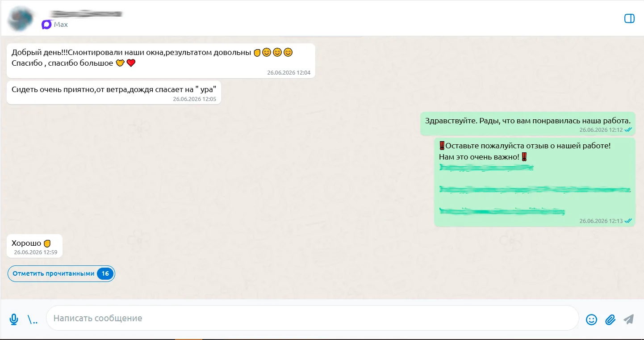This screenshot has height=340, width=644.
Task: Click timestamp 26.06.2026 12:05
Action: pos(194,99)
